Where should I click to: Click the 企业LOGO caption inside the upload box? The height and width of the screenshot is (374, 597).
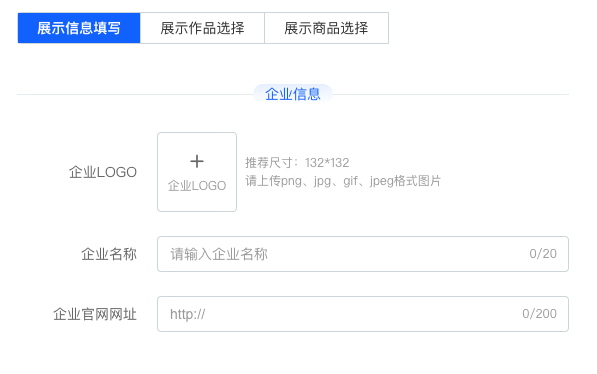(x=197, y=186)
